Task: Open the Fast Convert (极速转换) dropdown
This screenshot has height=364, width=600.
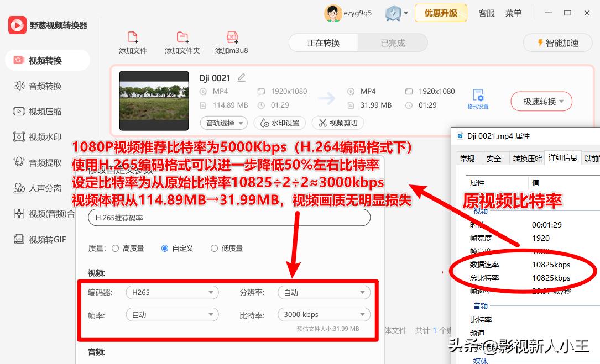Action: 541,102
